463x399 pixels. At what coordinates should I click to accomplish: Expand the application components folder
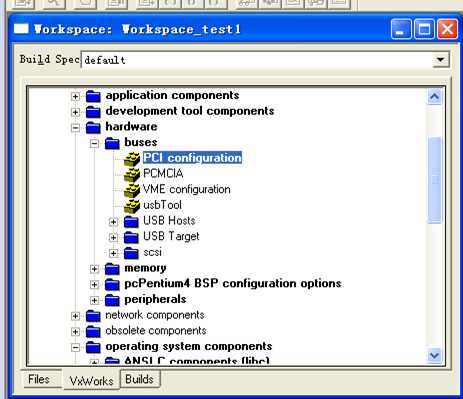75,96
